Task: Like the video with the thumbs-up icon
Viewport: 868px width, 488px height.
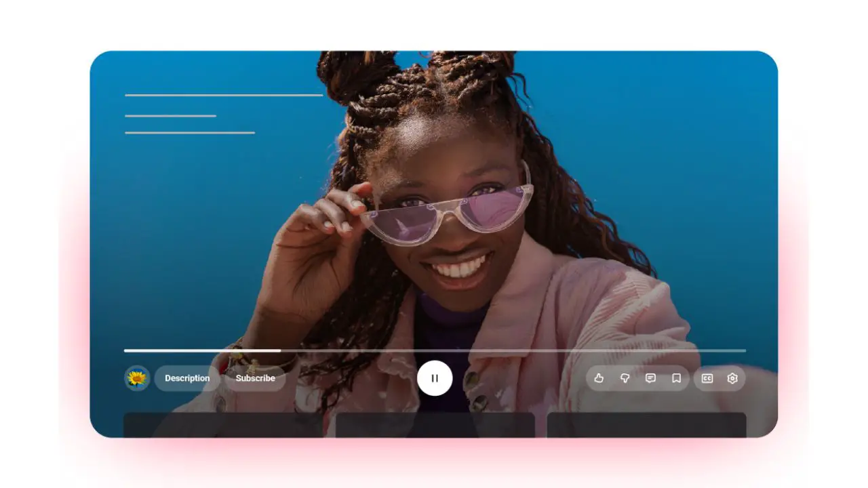Action: (x=599, y=378)
